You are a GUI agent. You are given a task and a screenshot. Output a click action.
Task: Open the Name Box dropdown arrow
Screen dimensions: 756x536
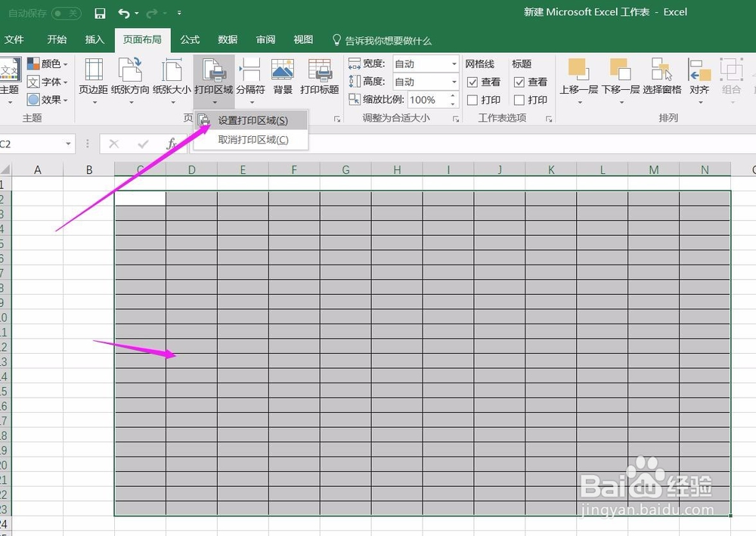[x=68, y=144]
